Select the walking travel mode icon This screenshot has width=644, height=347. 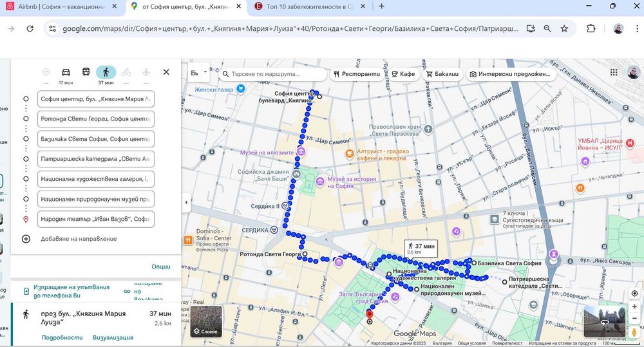click(x=106, y=72)
